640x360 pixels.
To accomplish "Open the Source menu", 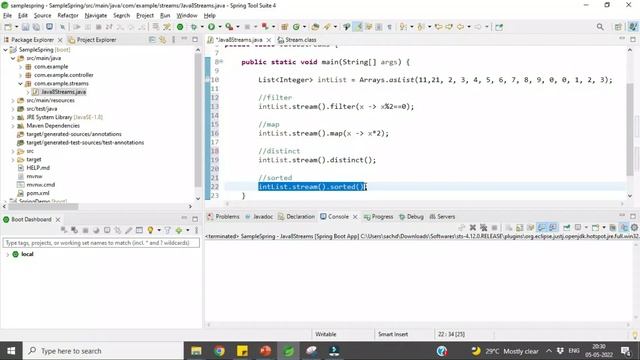I will point(42,16).
